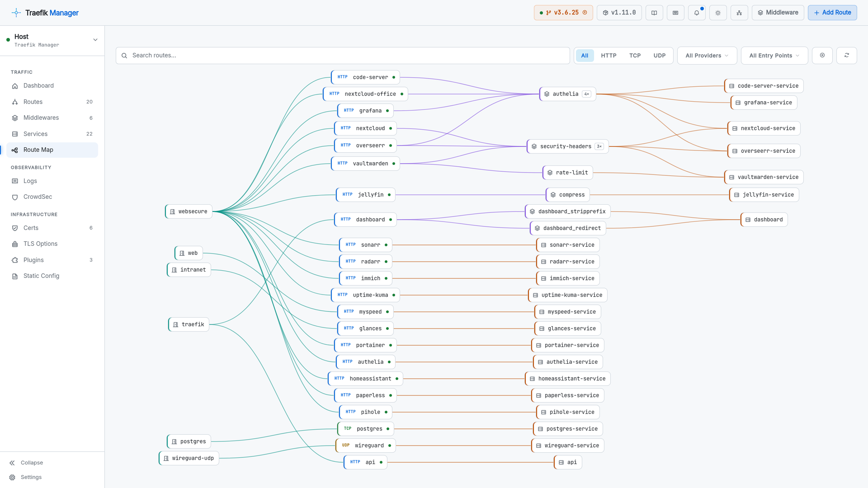Open Settings at sidebar bottom
This screenshot has width=868, height=488.
tap(25, 477)
